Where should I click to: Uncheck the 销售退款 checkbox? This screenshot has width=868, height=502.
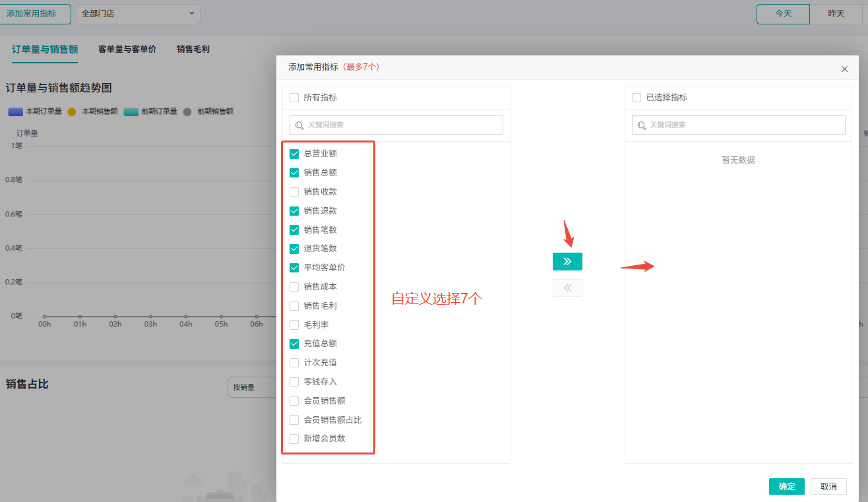pyautogui.click(x=294, y=211)
